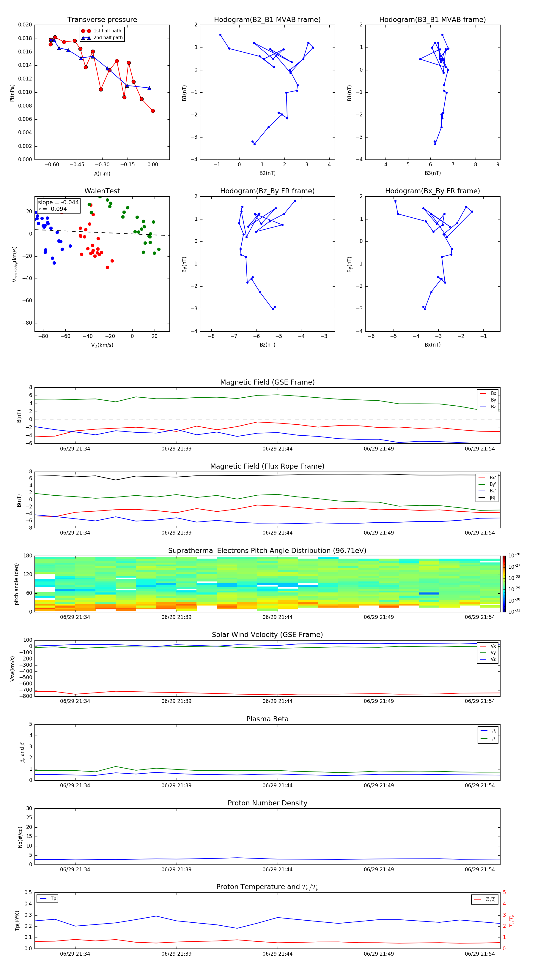Click the "pitch angle (deg)" axis label
Screen dimensions: 535x980
pos(16,584)
